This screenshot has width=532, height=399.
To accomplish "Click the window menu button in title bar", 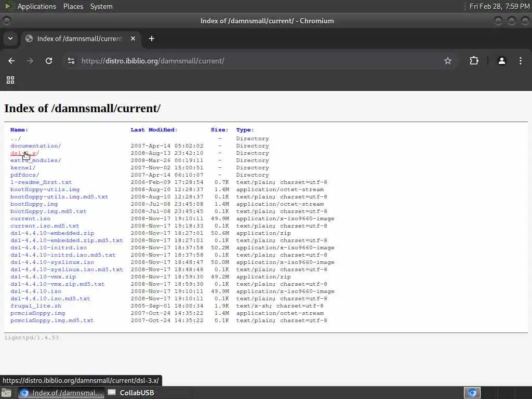I will (6, 21).
